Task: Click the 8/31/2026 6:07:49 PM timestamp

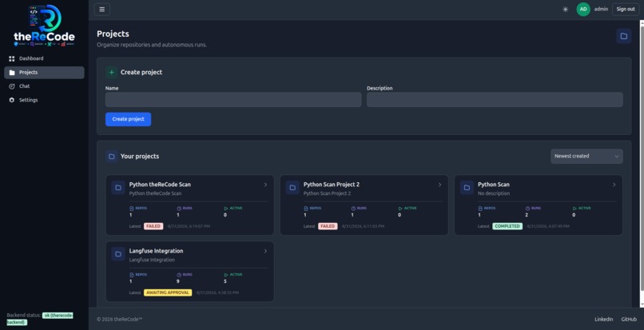Action: click(x=548, y=226)
